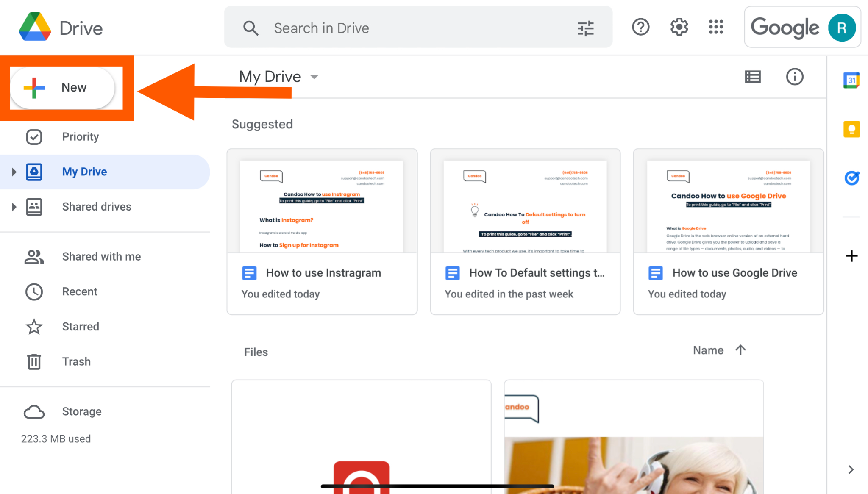
Task: Reverse sort direction arrow
Action: (x=740, y=350)
